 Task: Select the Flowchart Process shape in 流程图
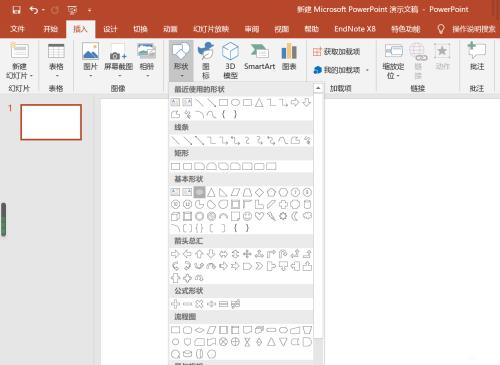pos(175,330)
